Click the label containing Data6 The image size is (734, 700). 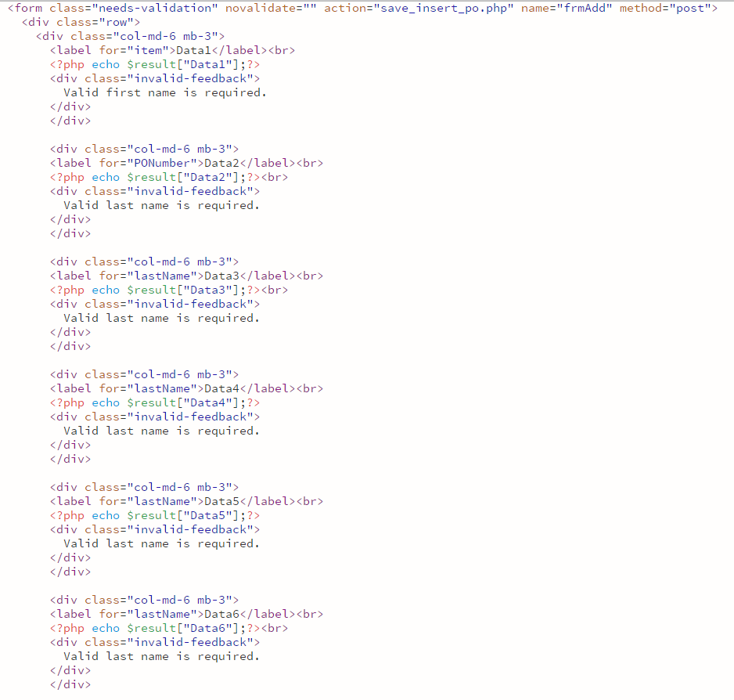tap(187, 614)
